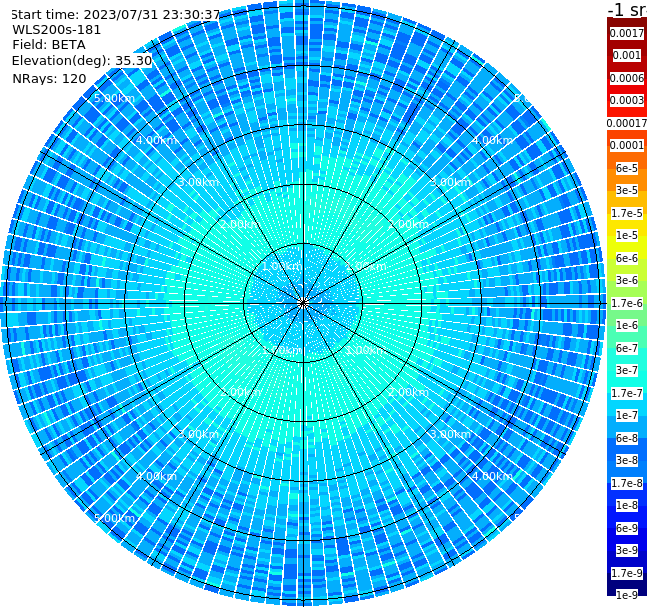This screenshot has height=607, width=647.
Task: Select the 1e-6 colorbar tick label
Action: [x=627, y=325]
